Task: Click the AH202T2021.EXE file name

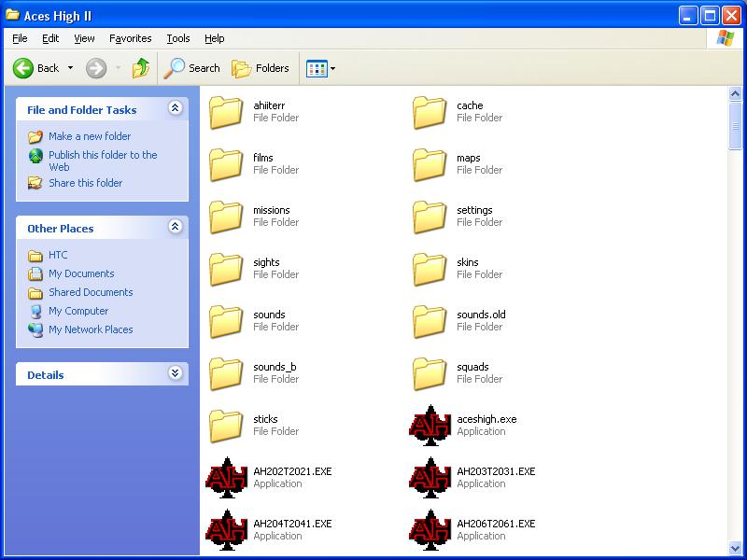Action: click(292, 471)
